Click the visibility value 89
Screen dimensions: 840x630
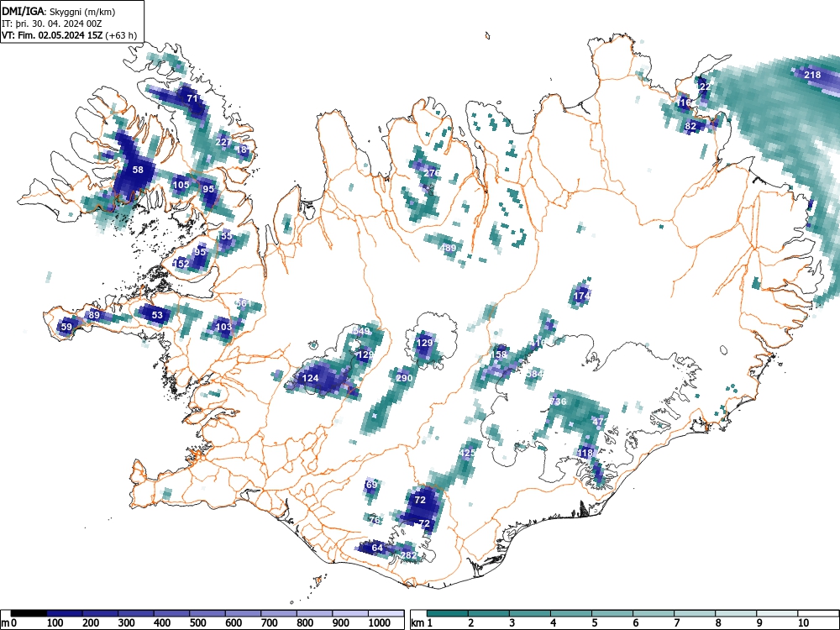point(94,314)
